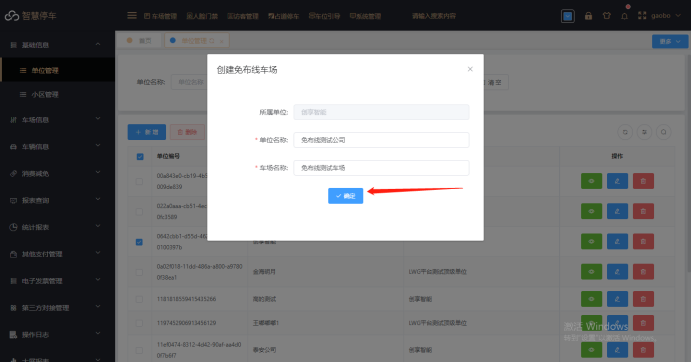This screenshot has width=692, height=363.
Task: Expand the 消费减免 sidebar group
Action: [x=57, y=173]
